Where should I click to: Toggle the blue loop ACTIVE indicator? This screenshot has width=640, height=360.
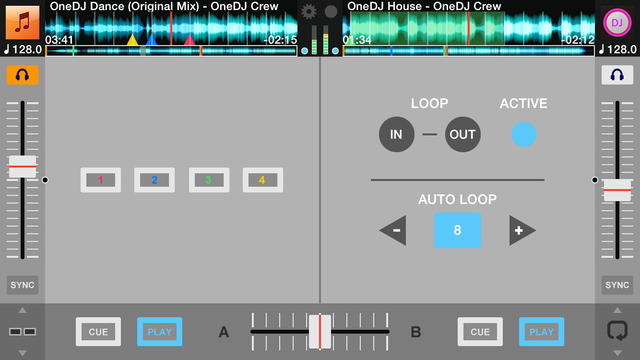click(x=523, y=134)
